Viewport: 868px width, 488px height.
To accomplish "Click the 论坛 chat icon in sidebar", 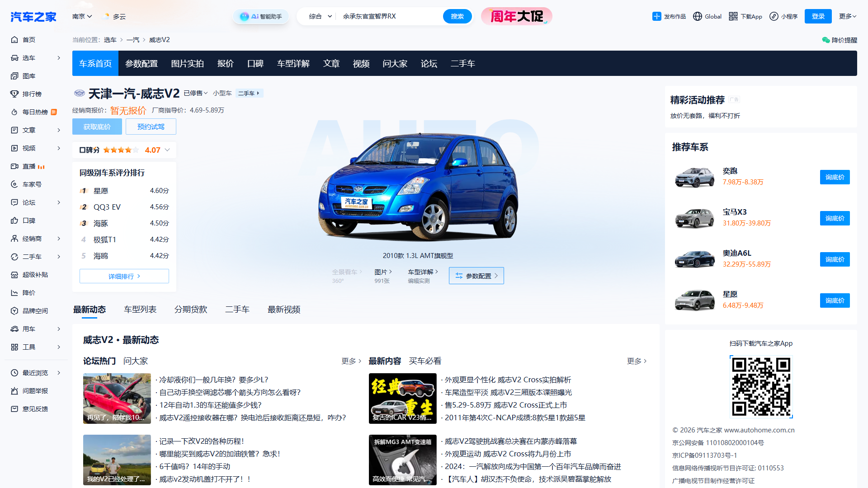I will click(14, 202).
